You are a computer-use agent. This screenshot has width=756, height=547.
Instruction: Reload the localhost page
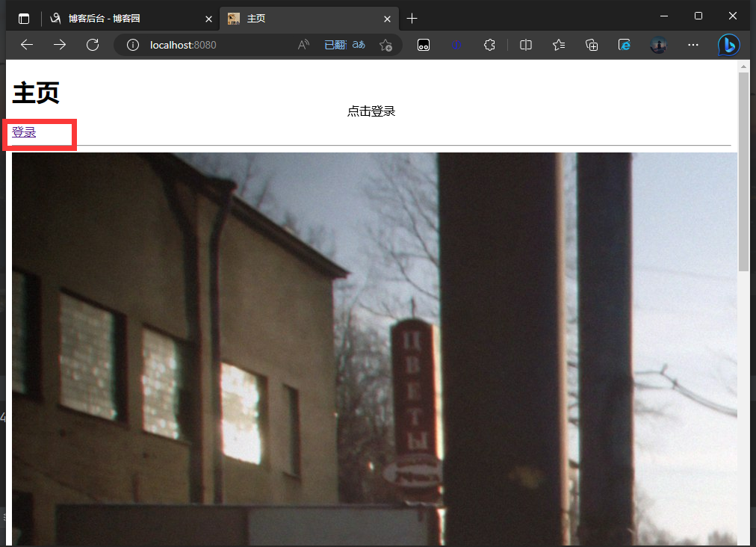(93, 45)
